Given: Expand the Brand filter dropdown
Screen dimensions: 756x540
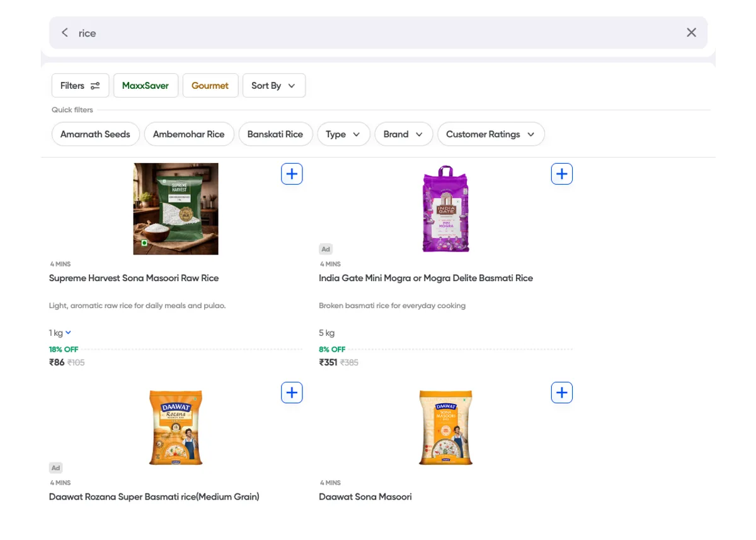Looking at the screenshot, I should 403,134.
